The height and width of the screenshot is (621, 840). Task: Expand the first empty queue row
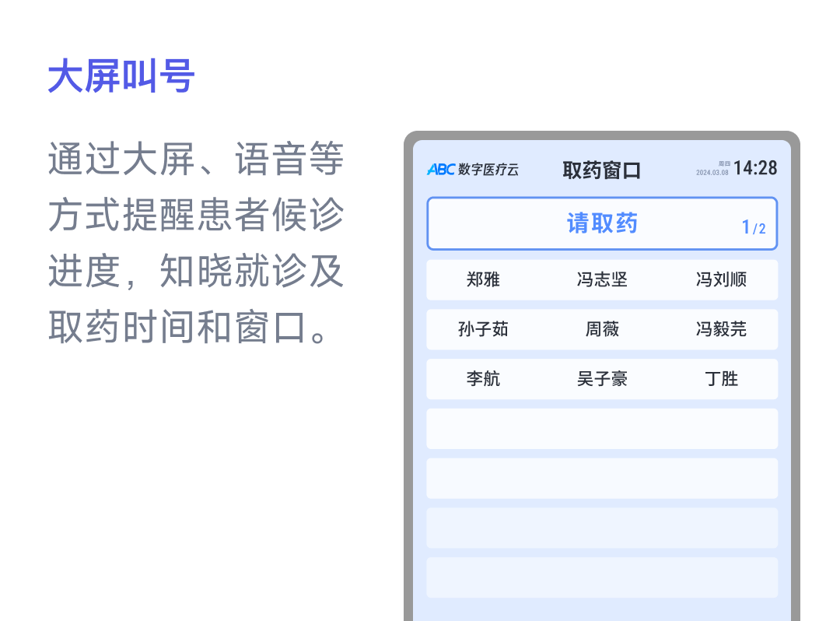click(x=603, y=428)
